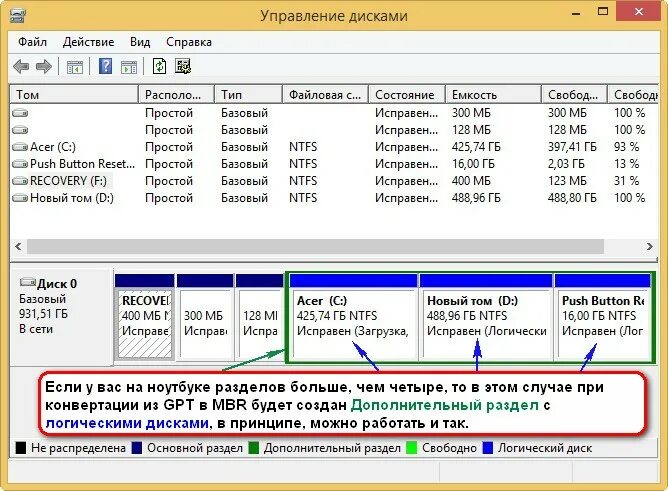This screenshot has height=491, width=668.
Task: Select the Новый том (D:) volume name in list
Action: (72, 198)
